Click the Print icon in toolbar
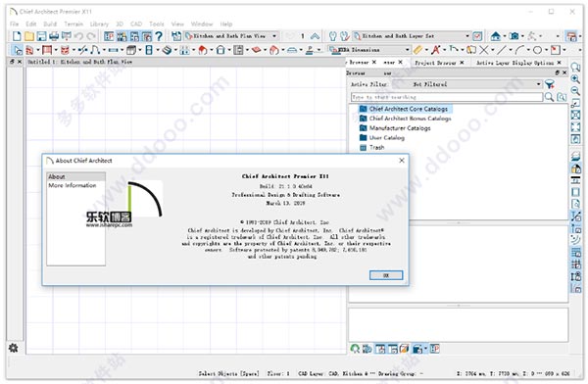Screen dimensions: 588x384 click(54, 36)
